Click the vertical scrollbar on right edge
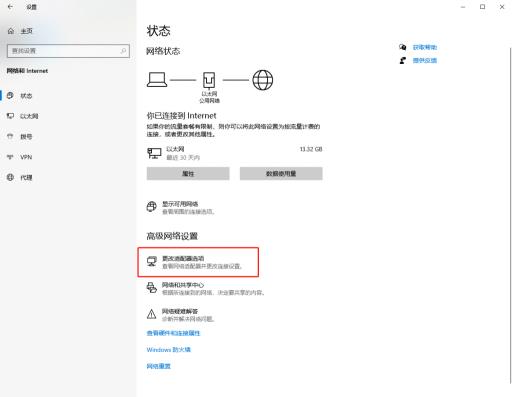This screenshot has width=512, height=397. click(510, 216)
